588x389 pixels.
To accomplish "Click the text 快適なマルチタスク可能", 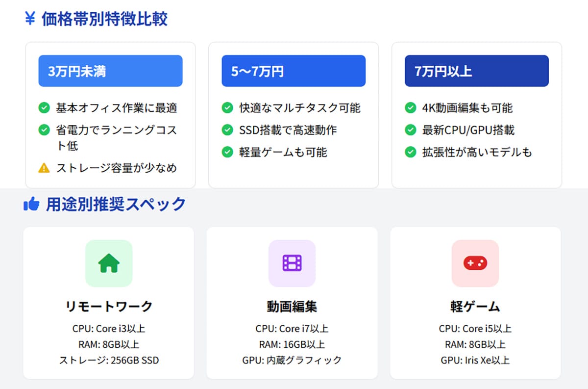I will [x=300, y=108].
